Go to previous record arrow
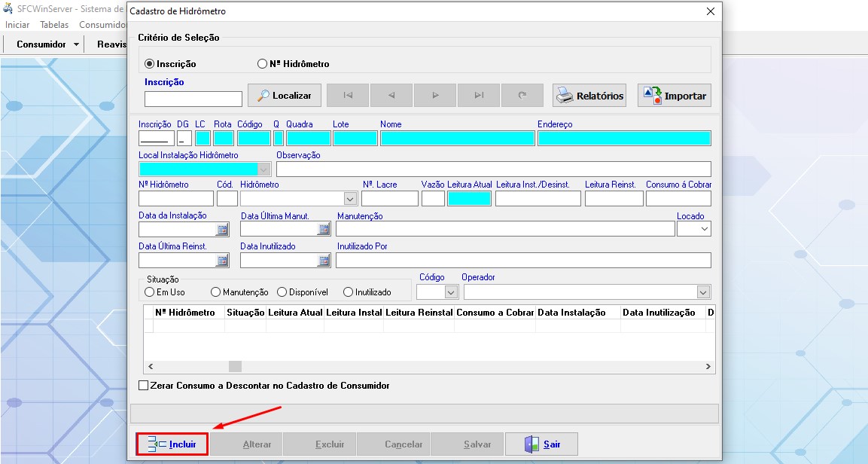The width and height of the screenshot is (868, 464). (x=391, y=96)
